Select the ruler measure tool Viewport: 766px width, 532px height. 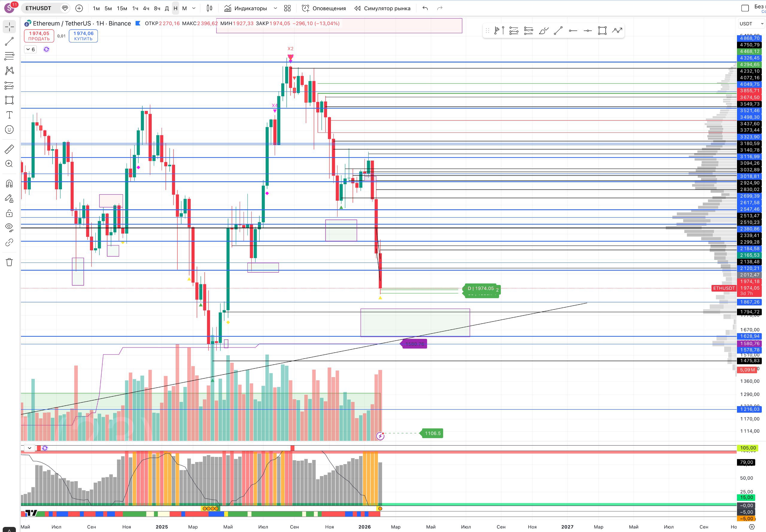tap(9, 149)
